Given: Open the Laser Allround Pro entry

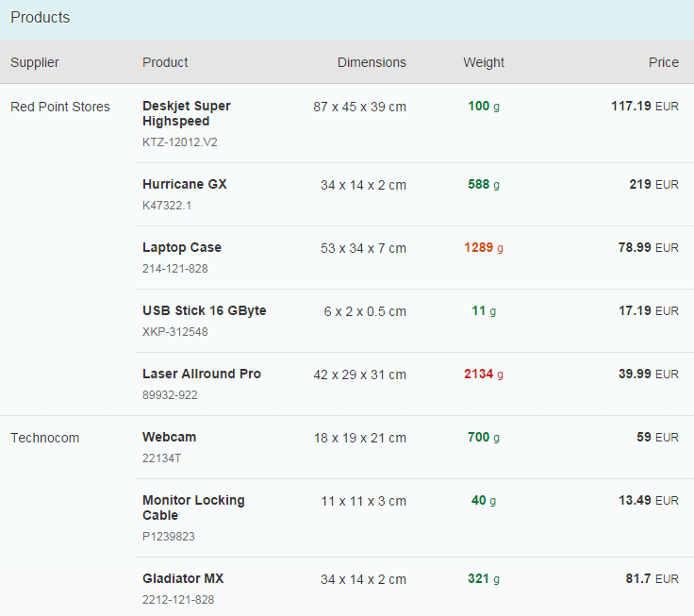Looking at the screenshot, I should (202, 374).
